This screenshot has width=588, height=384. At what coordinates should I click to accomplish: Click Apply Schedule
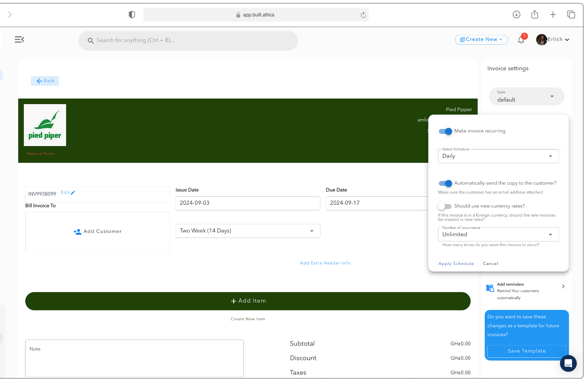[x=456, y=263]
